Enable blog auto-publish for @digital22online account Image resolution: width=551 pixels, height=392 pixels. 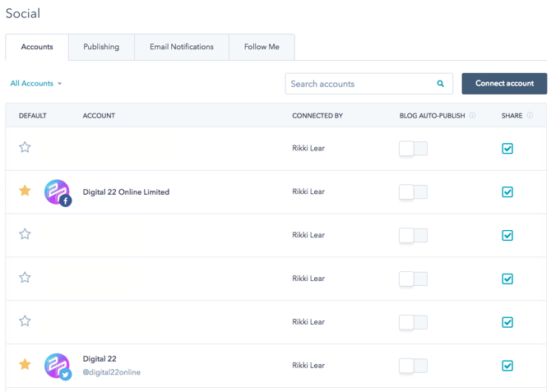click(x=413, y=366)
